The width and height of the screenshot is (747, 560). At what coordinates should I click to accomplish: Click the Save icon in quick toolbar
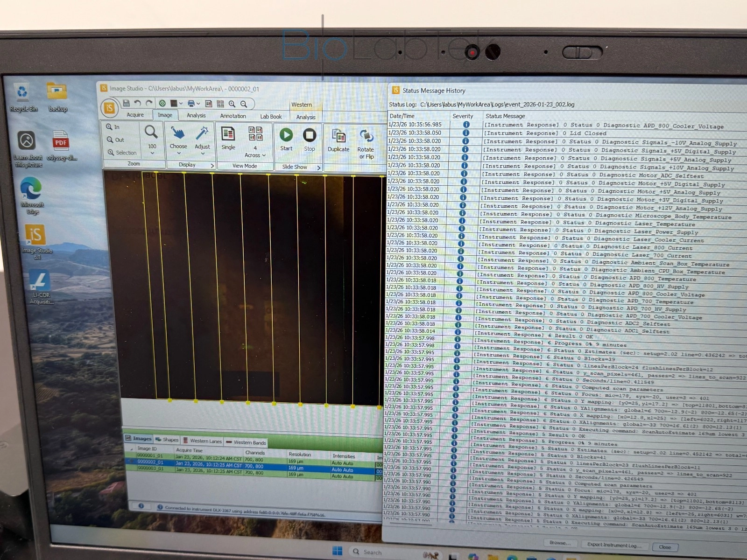[x=126, y=103]
